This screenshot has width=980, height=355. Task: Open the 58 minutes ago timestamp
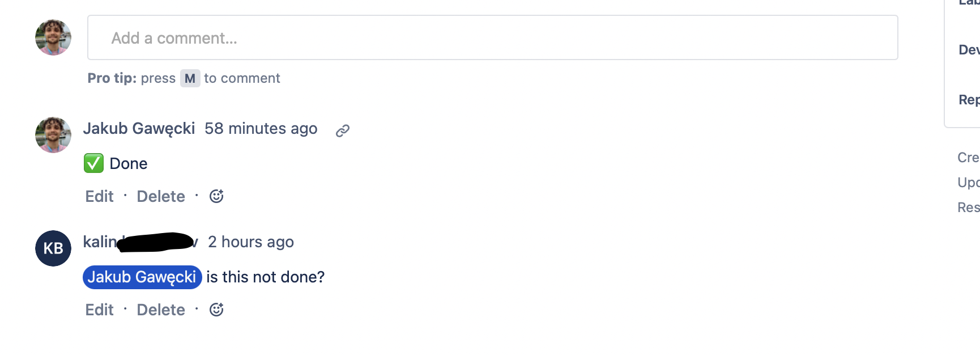(x=261, y=129)
